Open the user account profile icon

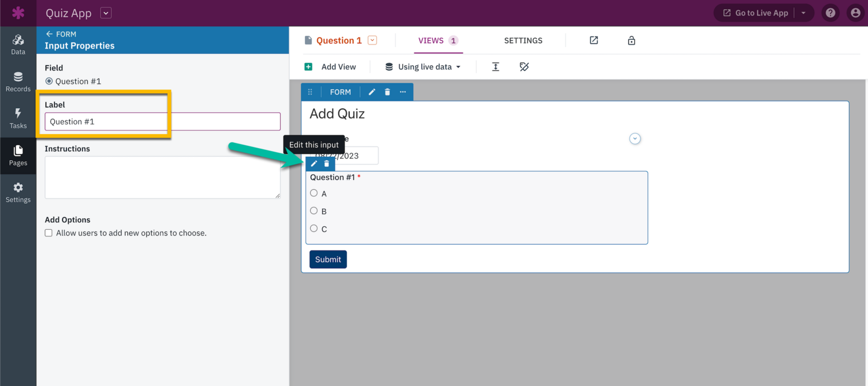855,13
